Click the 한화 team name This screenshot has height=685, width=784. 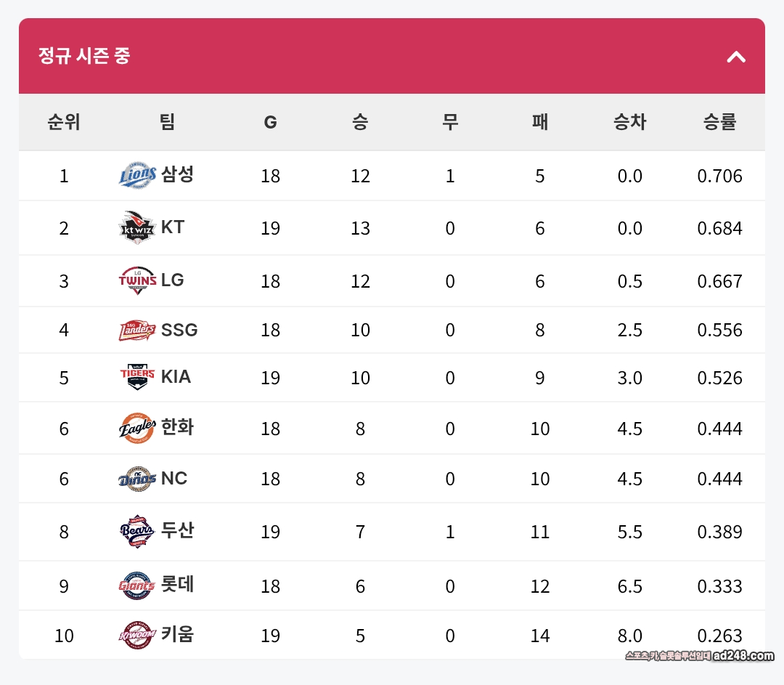coord(178,427)
